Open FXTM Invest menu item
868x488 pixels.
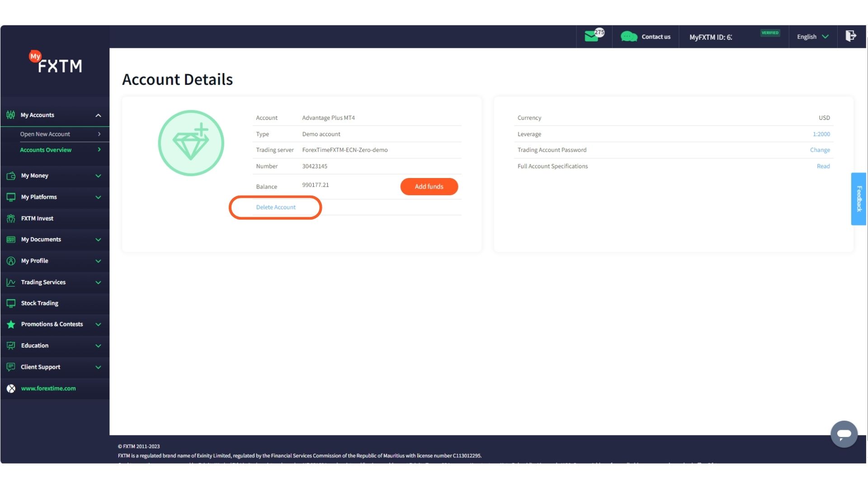(55, 219)
